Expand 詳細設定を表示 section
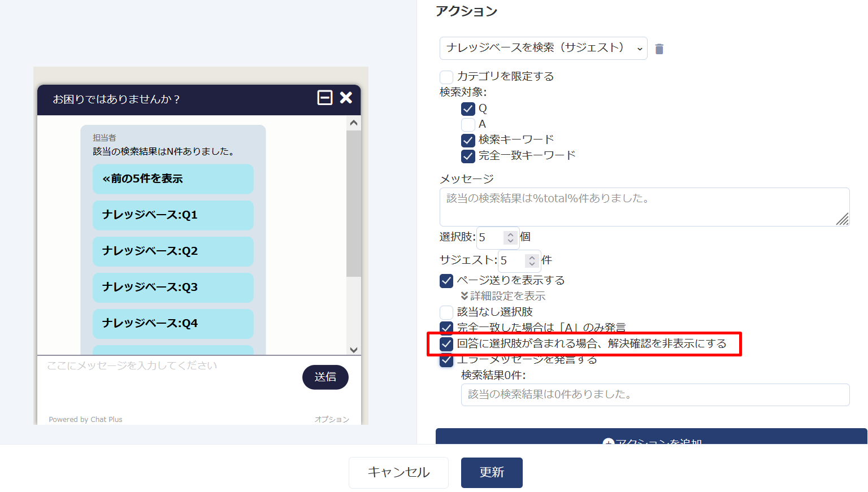Image resolution: width=868 pixels, height=492 pixels. 503,296
